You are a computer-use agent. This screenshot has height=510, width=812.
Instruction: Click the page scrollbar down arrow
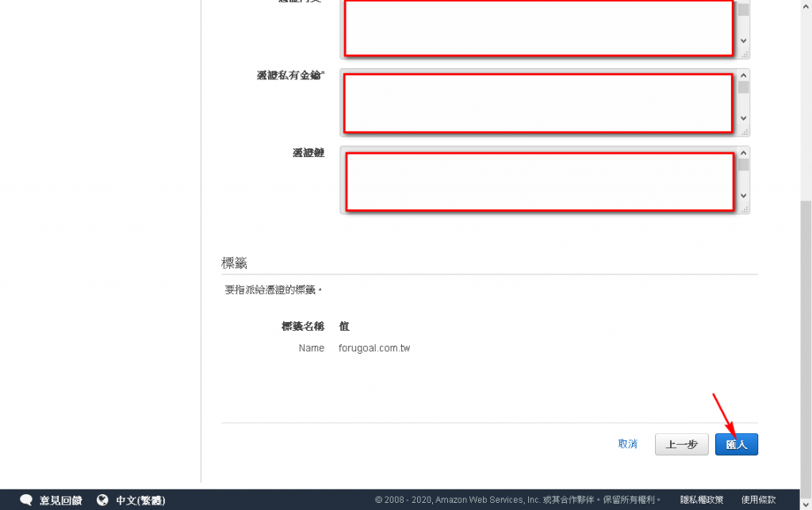pyautogui.click(x=806, y=504)
